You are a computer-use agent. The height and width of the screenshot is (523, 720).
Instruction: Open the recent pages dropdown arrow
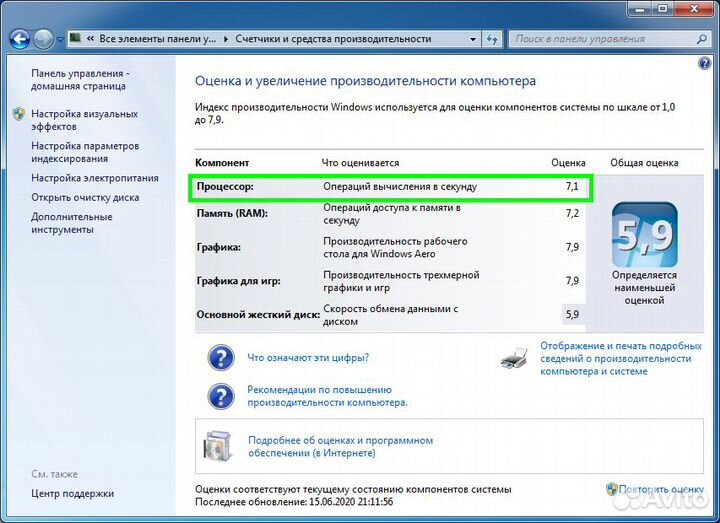click(60, 40)
